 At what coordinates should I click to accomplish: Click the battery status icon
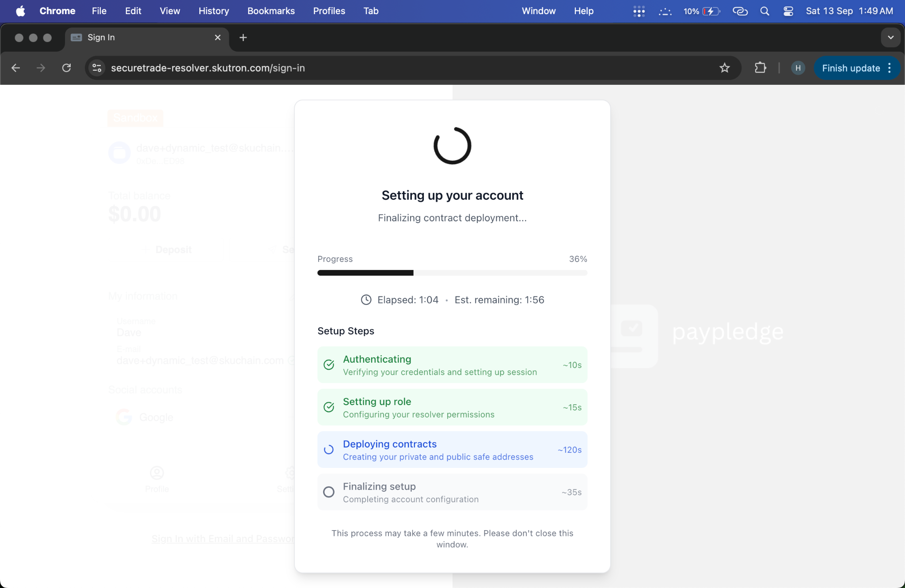point(711,11)
